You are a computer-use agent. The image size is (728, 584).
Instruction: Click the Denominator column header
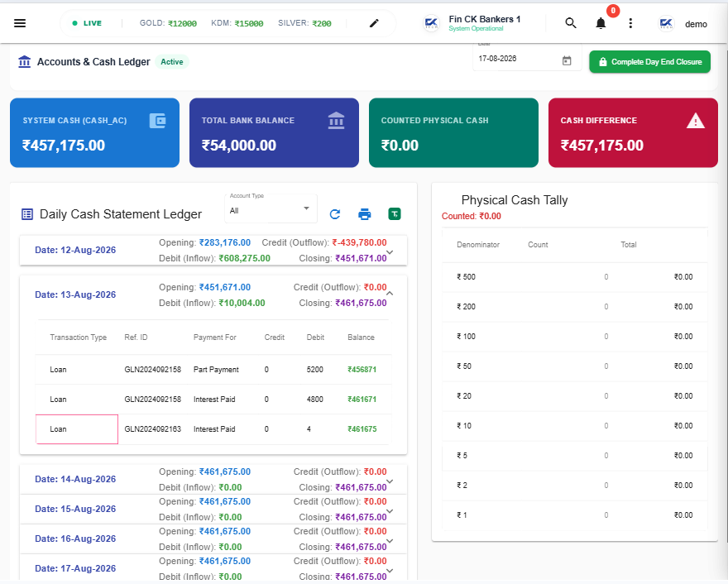click(x=478, y=245)
